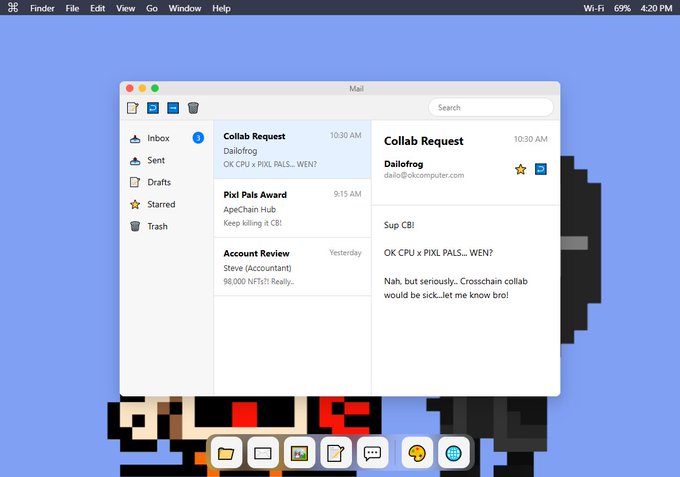Image resolution: width=680 pixels, height=477 pixels.
Task: Click the Inbox tray icon in the sidebar
Action: point(135,138)
